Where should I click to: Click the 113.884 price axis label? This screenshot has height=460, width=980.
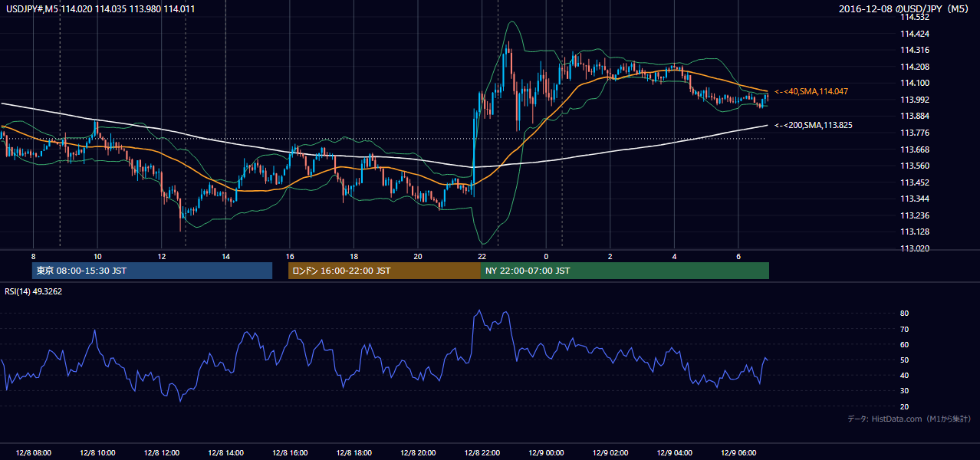tap(914, 116)
